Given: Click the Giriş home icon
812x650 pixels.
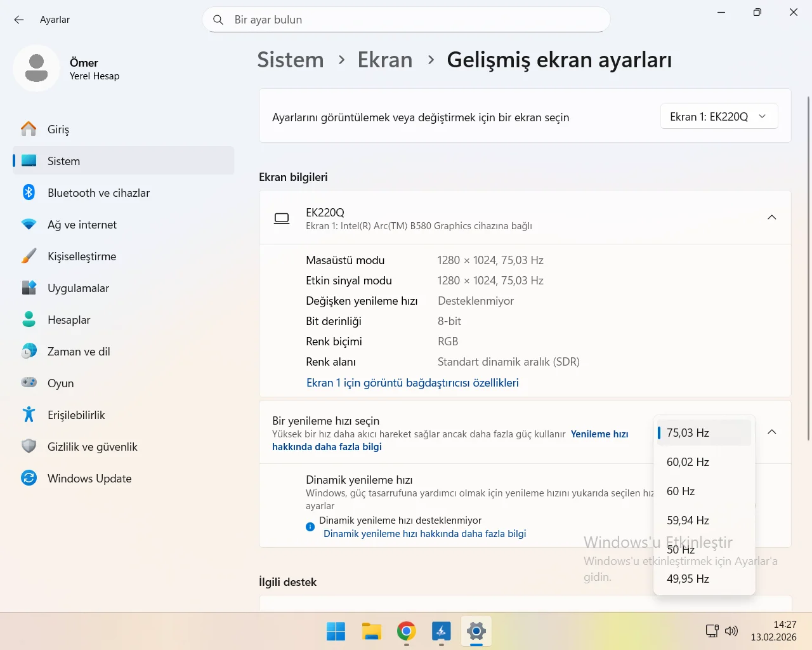Looking at the screenshot, I should [x=29, y=129].
